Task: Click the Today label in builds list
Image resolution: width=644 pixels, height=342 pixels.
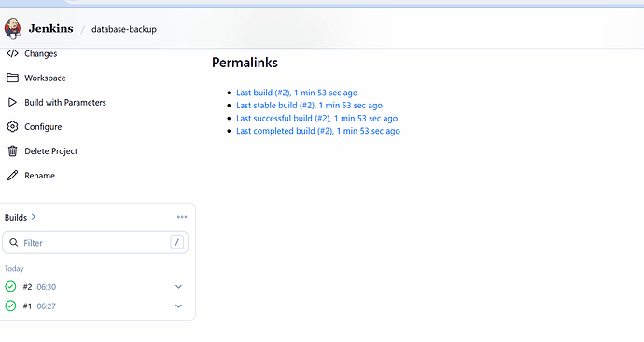Action: click(x=14, y=268)
